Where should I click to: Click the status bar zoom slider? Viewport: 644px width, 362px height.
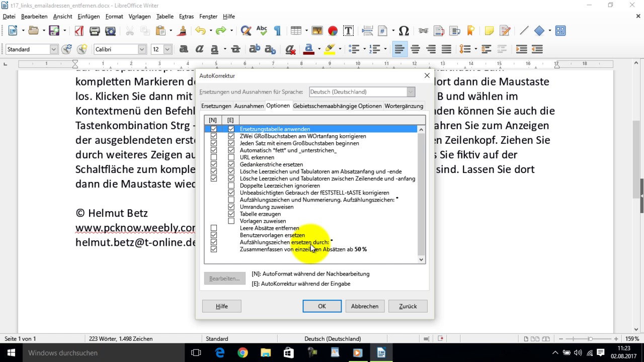pyautogui.click(x=591, y=339)
